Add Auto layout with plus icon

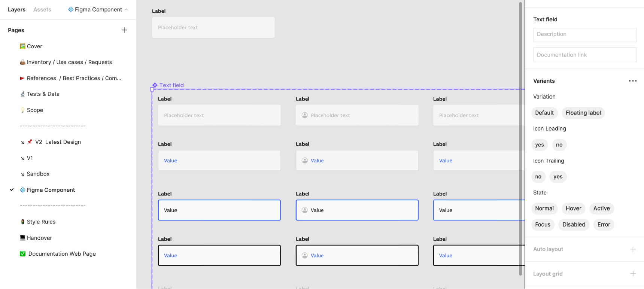tap(632, 249)
